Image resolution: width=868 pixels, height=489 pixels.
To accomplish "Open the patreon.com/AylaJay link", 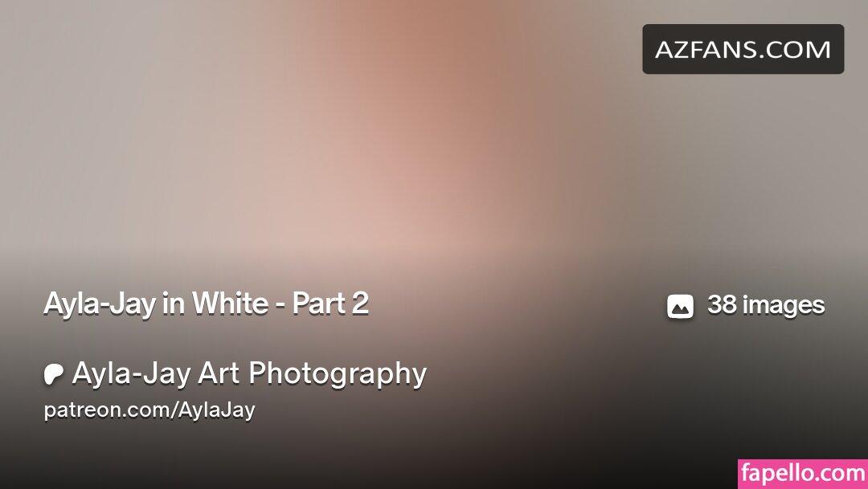I will [149, 410].
